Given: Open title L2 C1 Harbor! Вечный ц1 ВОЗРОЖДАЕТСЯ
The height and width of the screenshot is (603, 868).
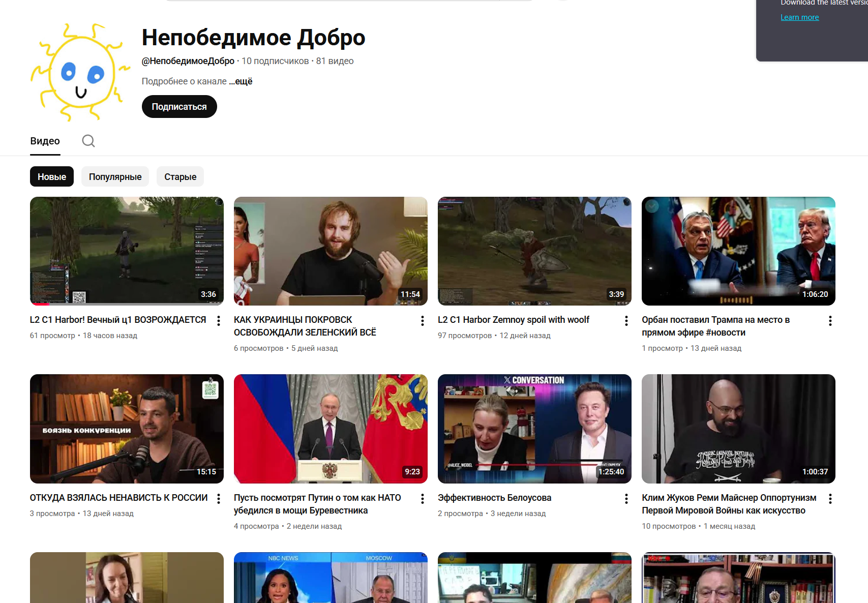Looking at the screenshot, I should [x=118, y=320].
